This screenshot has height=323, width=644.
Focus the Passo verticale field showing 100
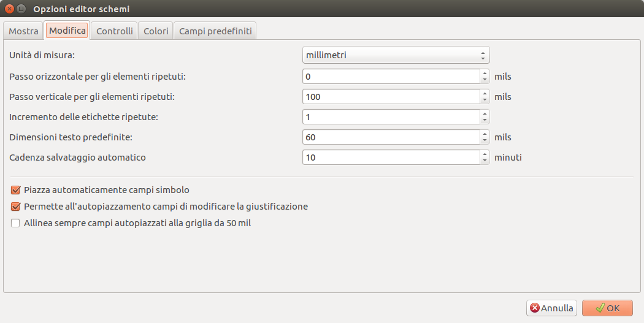coord(391,97)
